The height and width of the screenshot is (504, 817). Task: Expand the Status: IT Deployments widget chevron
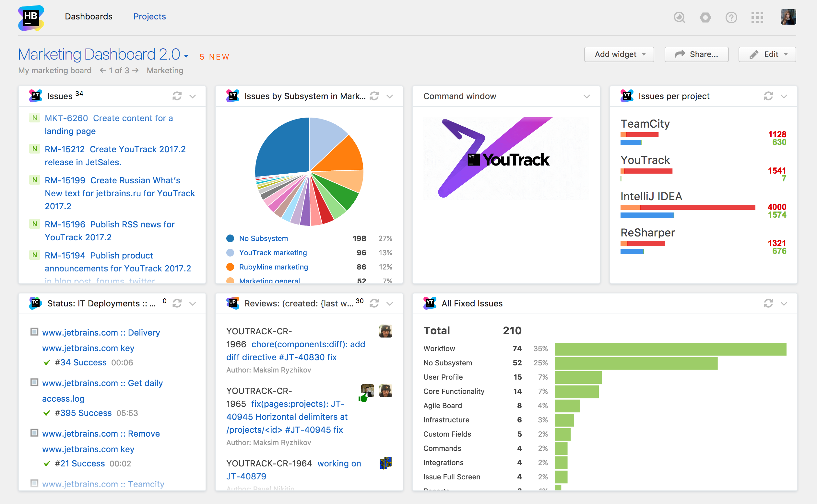(x=193, y=304)
